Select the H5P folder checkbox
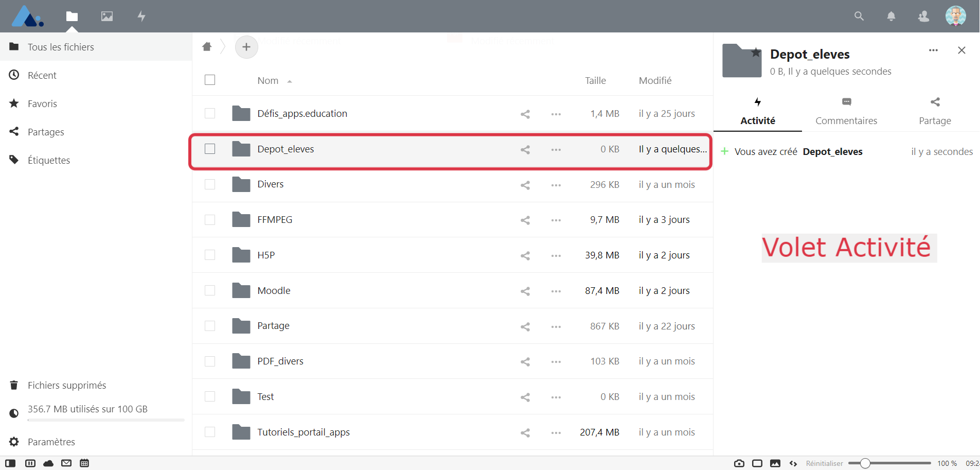Screen dimensions: 980x470 click(210, 255)
